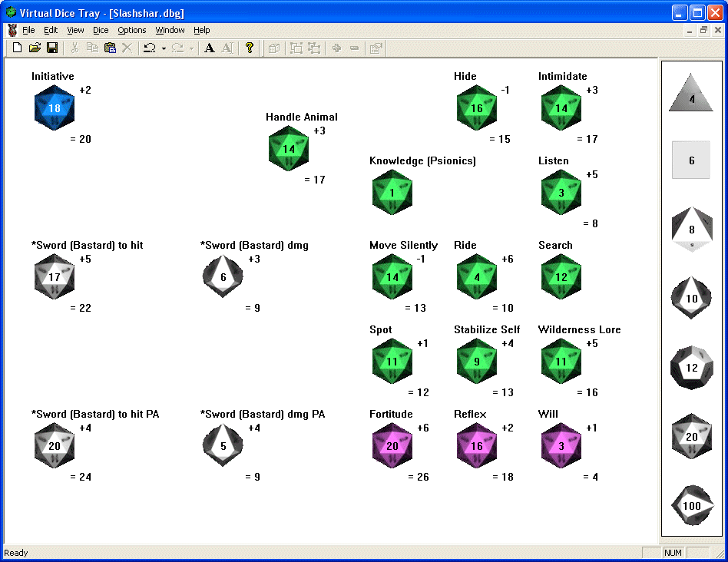Image resolution: width=728 pixels, height=562 pixels.
Task: Click the ungroup toolbar icon
Action: [314, 48]
